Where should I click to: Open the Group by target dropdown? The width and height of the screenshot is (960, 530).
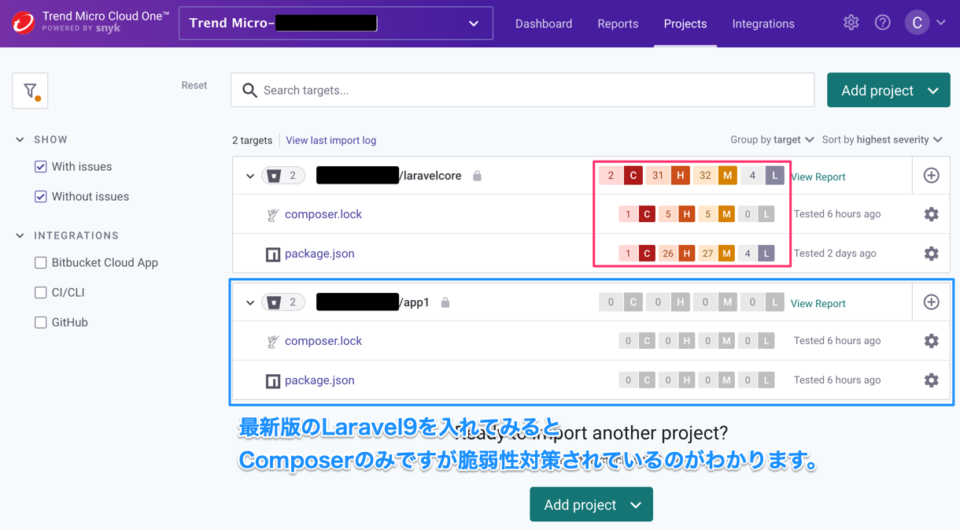pyautogui.click(x=771, y=140)
